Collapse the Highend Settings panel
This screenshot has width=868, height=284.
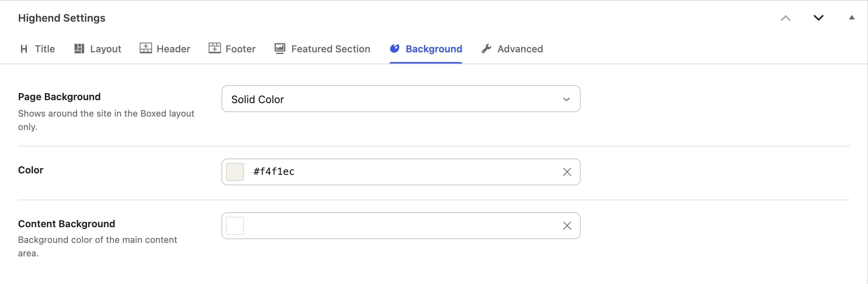click(852, 18)
